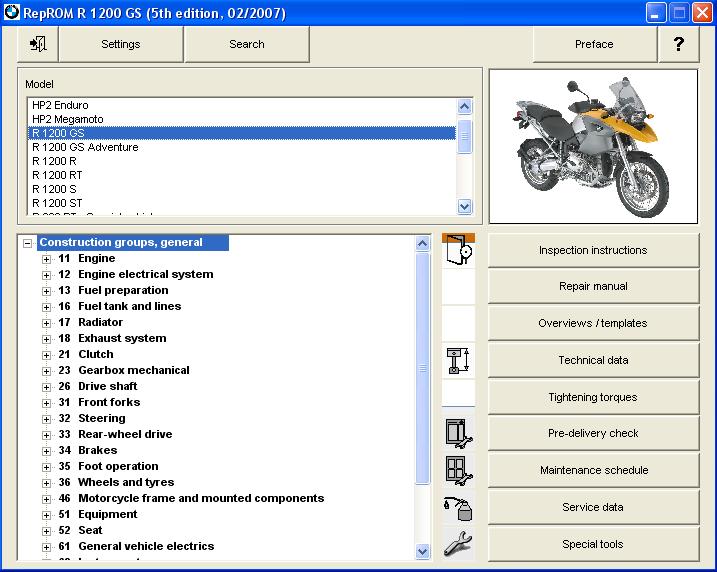
Task: Click the model list scroll down arrow
Action: coord(465,206)
